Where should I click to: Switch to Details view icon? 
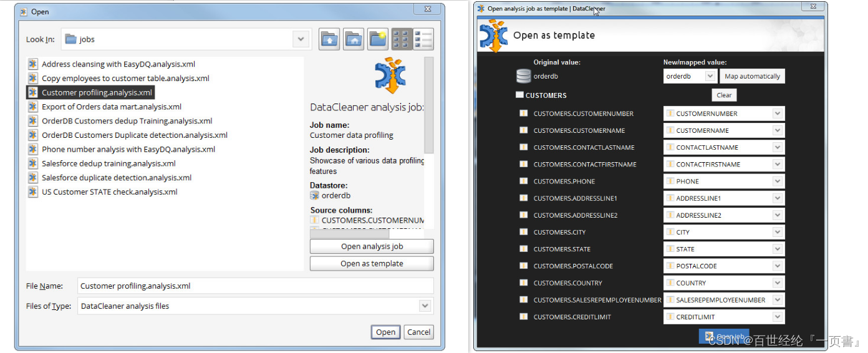pyautogui.click(x=423, y=39)
